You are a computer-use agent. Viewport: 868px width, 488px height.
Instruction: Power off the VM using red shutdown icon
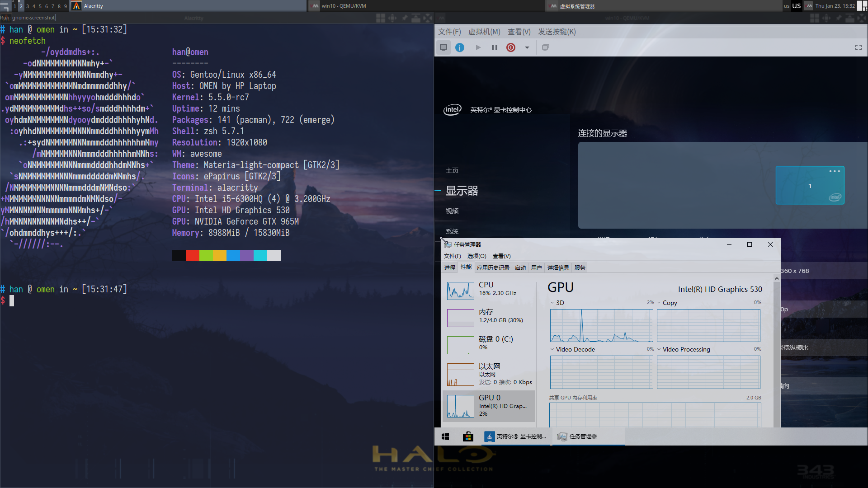click(x=510, y=47)
